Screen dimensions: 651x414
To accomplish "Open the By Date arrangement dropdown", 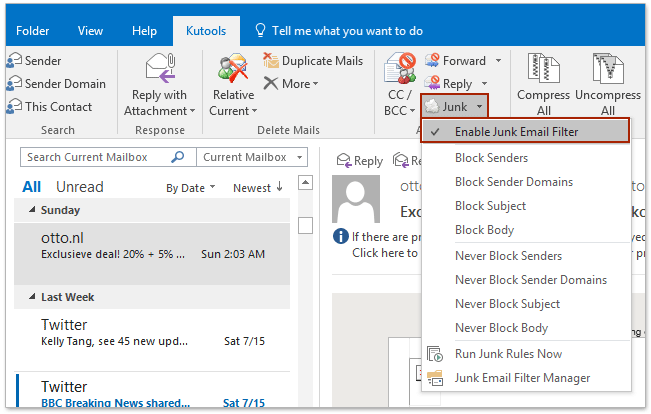I will click(213, 187).
